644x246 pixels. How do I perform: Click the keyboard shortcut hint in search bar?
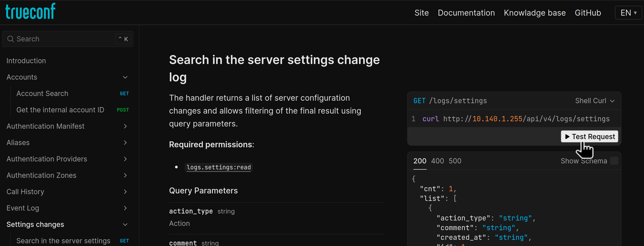123,39
